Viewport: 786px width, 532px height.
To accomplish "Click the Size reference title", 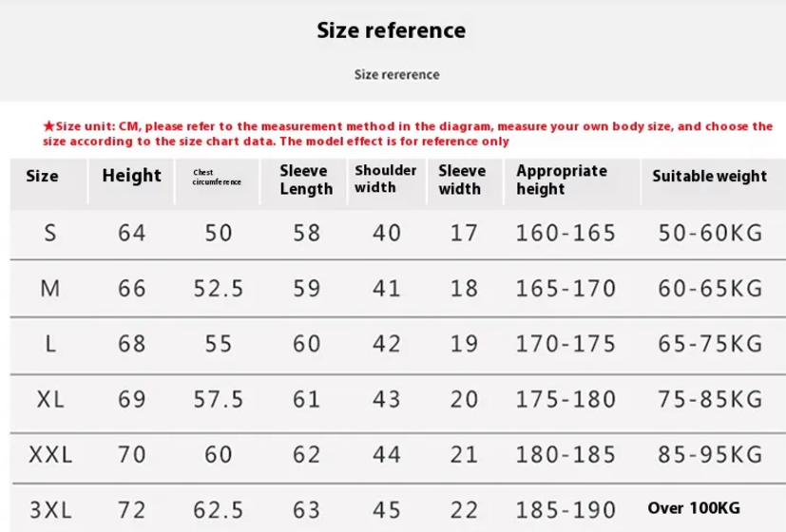I will coord(391,30).
